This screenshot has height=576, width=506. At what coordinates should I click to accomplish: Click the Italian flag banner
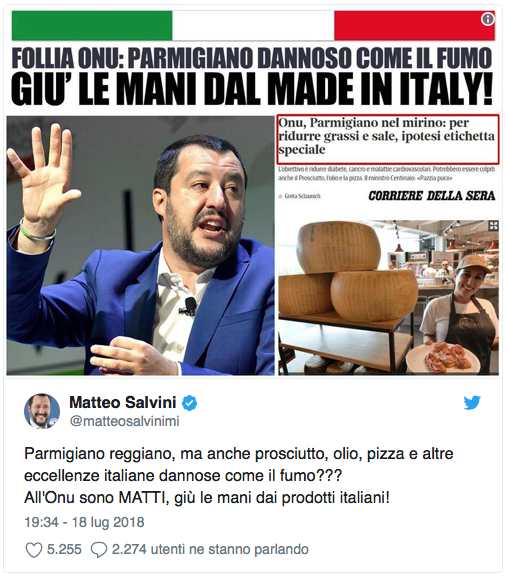coord(253,26)
